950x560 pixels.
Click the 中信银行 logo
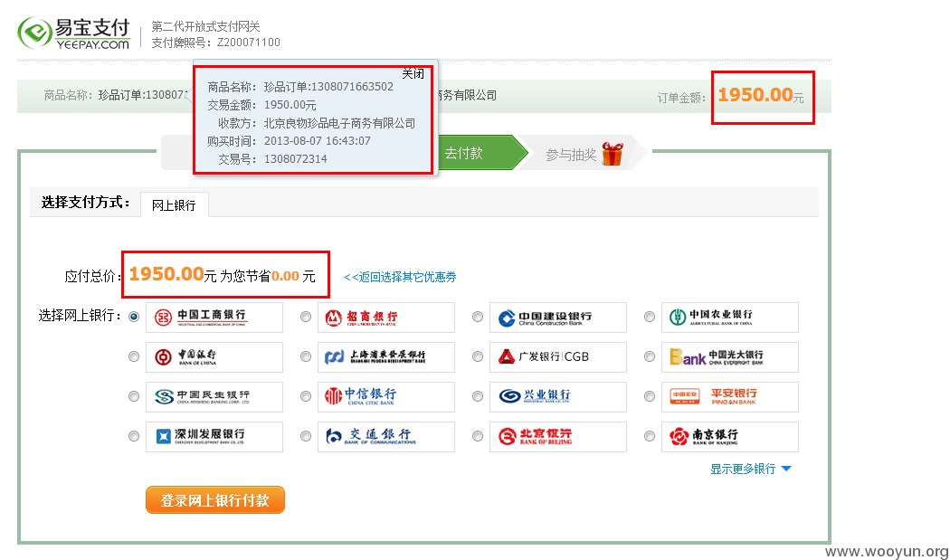[x=386, y=397]
